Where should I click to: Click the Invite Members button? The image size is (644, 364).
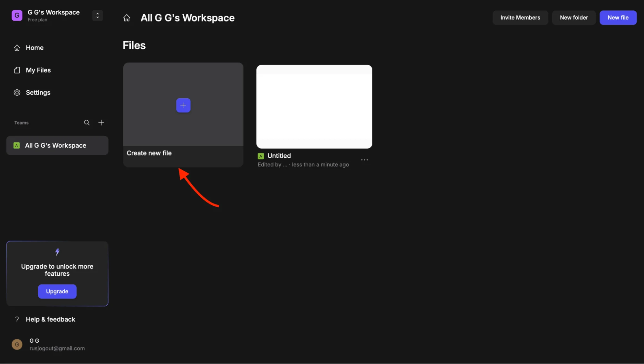coord(520,18)
